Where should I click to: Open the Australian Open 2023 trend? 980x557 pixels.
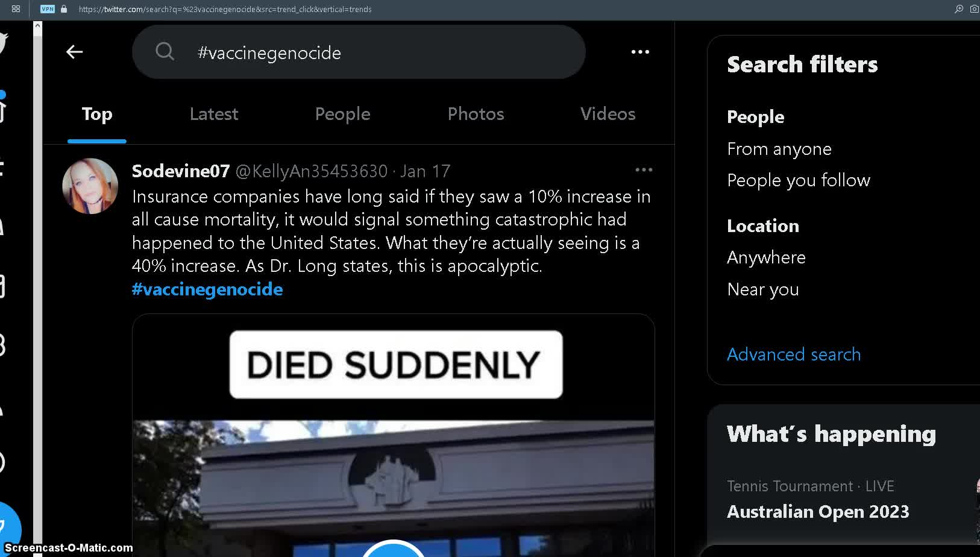[818, 512]
